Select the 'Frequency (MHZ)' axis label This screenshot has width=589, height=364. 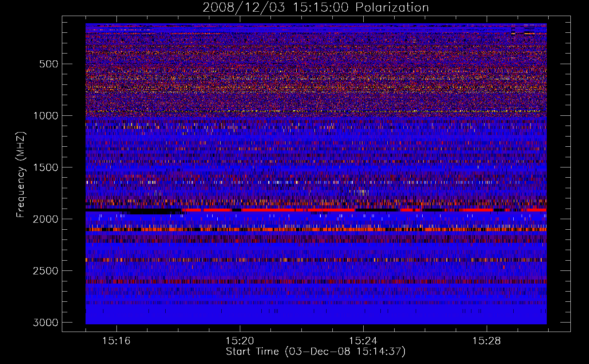click(x=21, y=175)
